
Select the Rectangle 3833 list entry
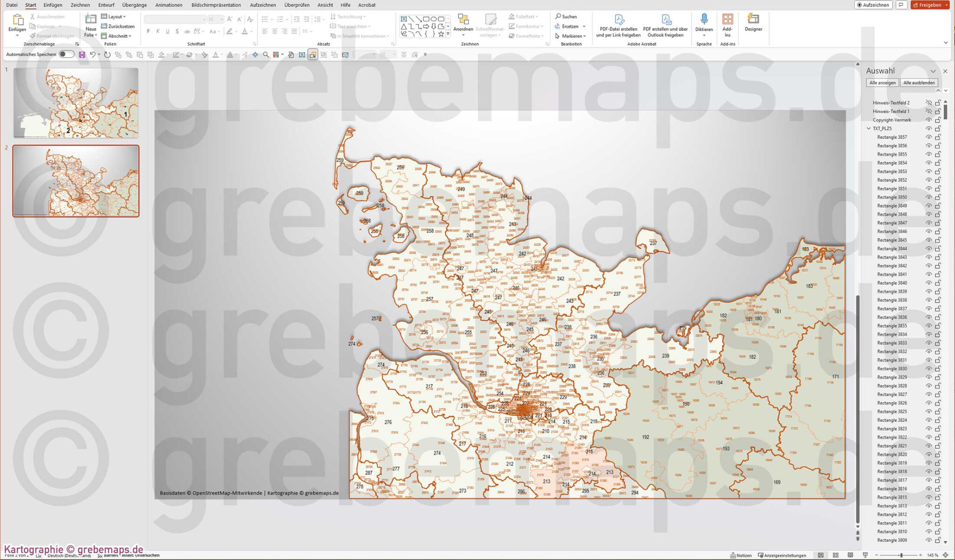892,343
